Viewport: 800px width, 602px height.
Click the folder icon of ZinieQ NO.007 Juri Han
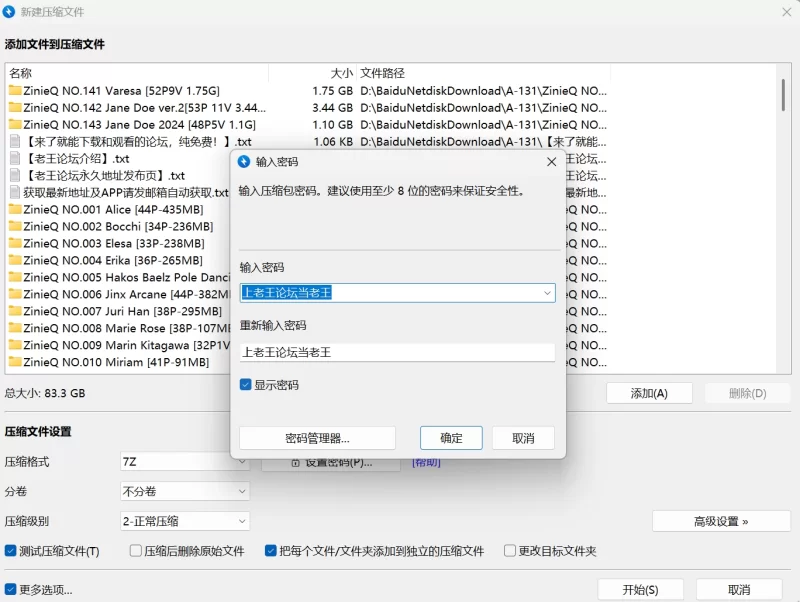click(15, 311)
